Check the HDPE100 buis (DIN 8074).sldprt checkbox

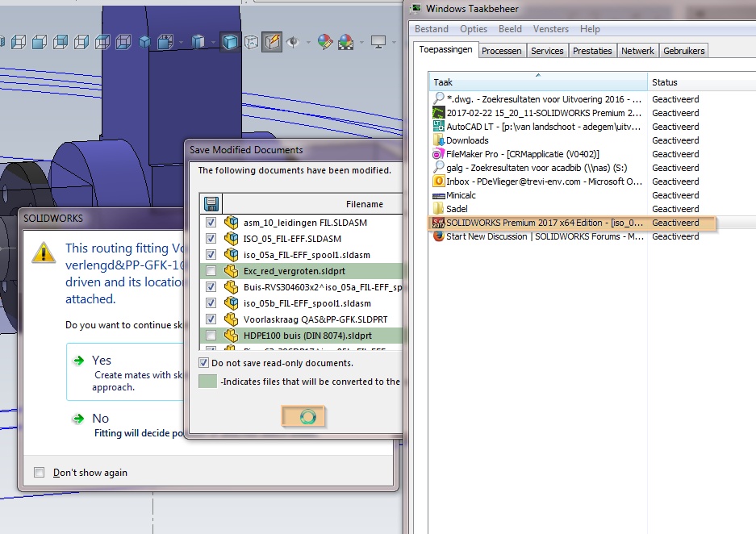coord(211,336)
